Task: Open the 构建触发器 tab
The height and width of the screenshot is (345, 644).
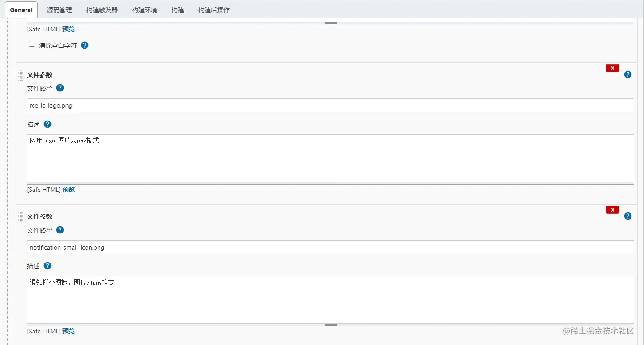Action: coord(102,9)
